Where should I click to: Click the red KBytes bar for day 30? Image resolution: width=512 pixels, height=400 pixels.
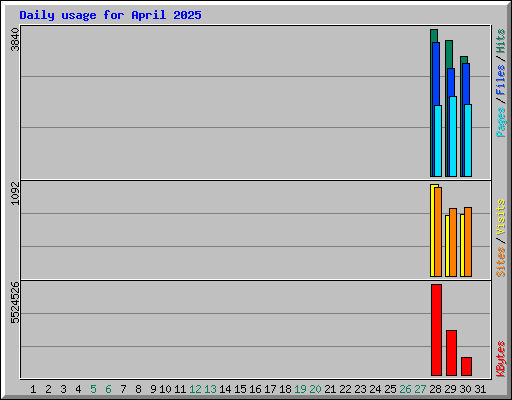pyautogui.click(x=466, y=367)
